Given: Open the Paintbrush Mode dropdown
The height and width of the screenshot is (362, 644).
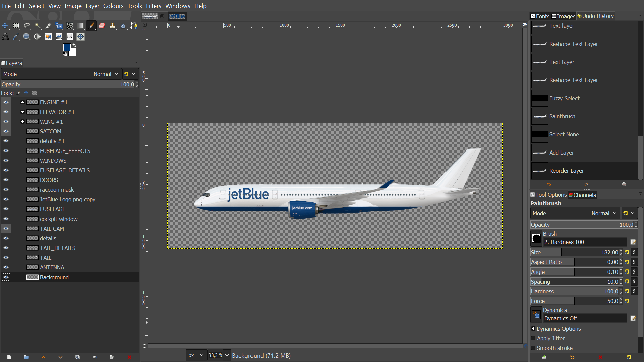Looking at the screenshot, I should tap(575, 213).
